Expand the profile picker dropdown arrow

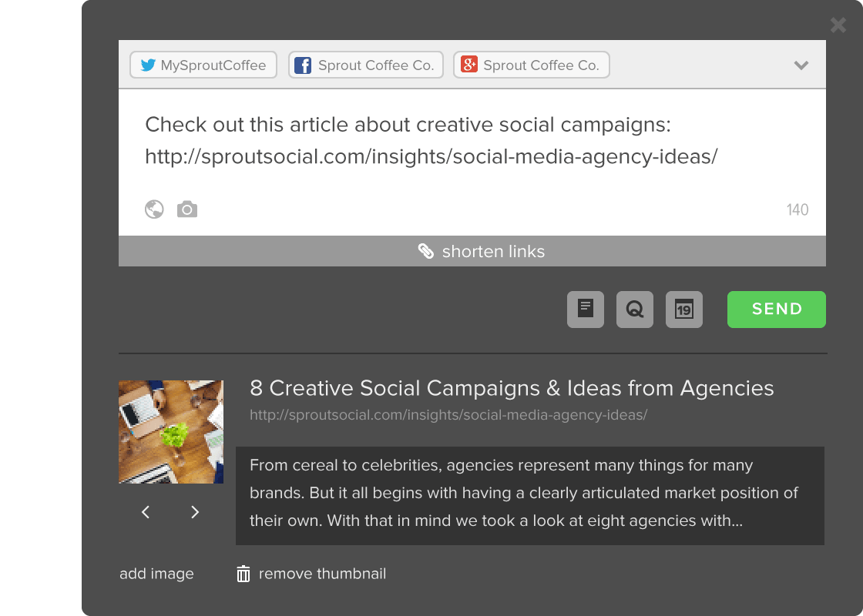pos(801,65)
